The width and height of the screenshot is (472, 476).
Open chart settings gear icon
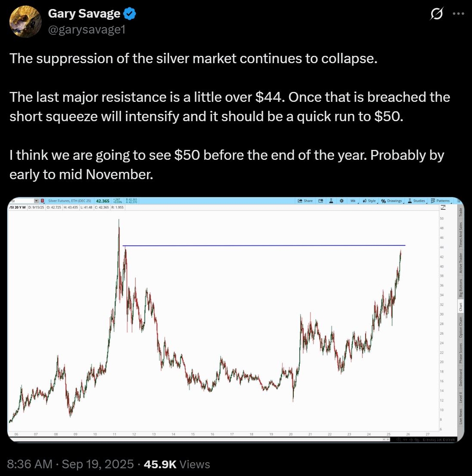(341, 201)
